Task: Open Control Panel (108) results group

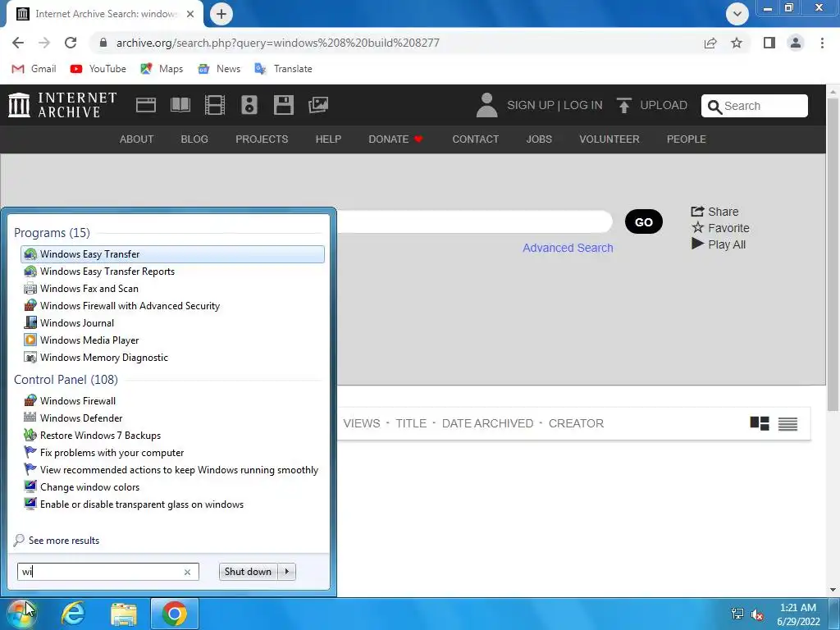Action: pyautogui.click(x=66, y=379)
